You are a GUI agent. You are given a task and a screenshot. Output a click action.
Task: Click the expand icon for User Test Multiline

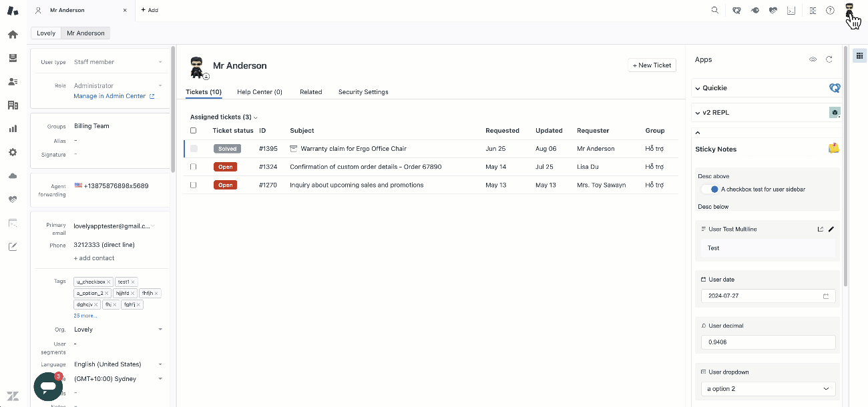(821, 230)
